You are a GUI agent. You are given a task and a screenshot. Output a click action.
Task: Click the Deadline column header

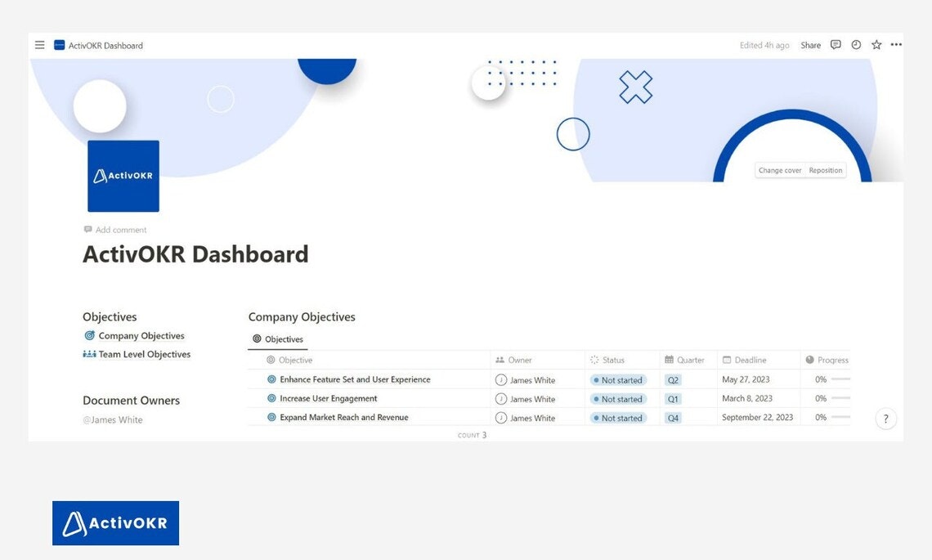744,361
